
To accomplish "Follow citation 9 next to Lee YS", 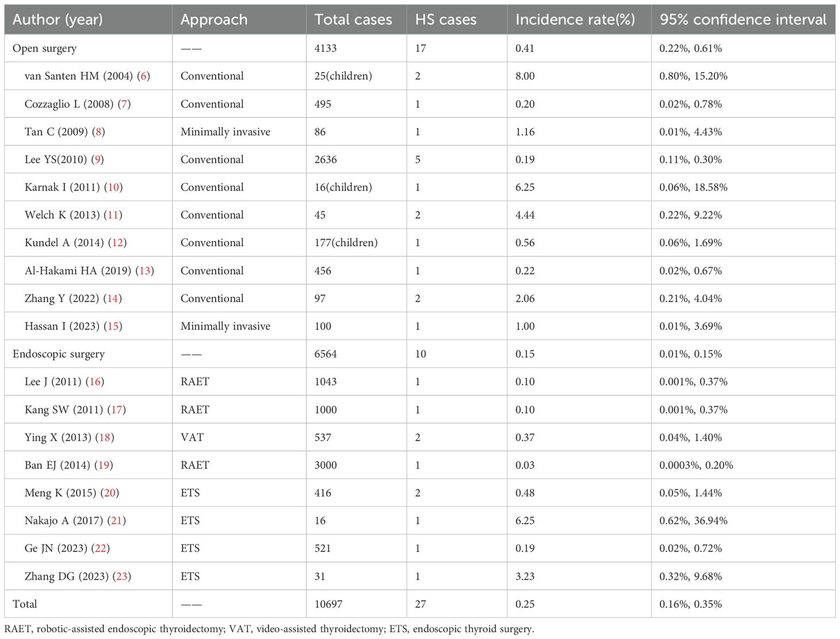I will click(x=98, y=159).
